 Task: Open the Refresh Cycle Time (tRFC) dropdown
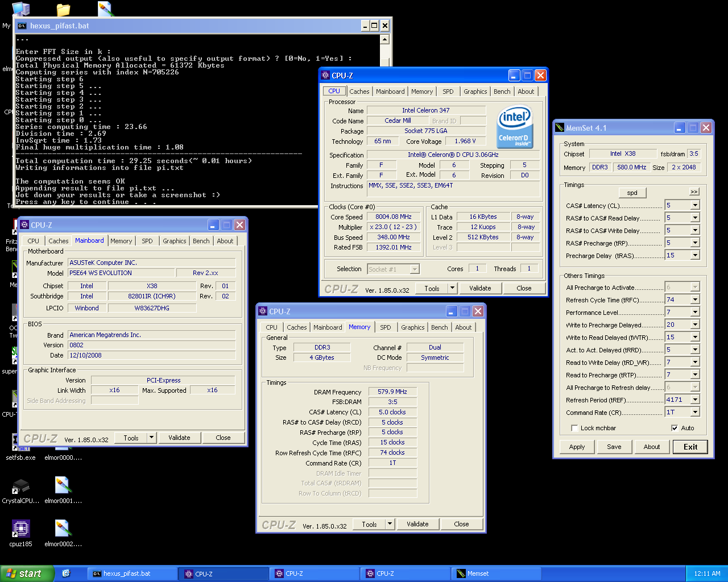[x=695, y=300]
